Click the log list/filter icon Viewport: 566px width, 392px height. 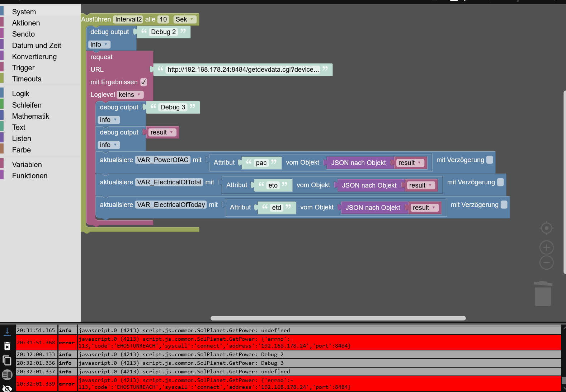point(7,375)
